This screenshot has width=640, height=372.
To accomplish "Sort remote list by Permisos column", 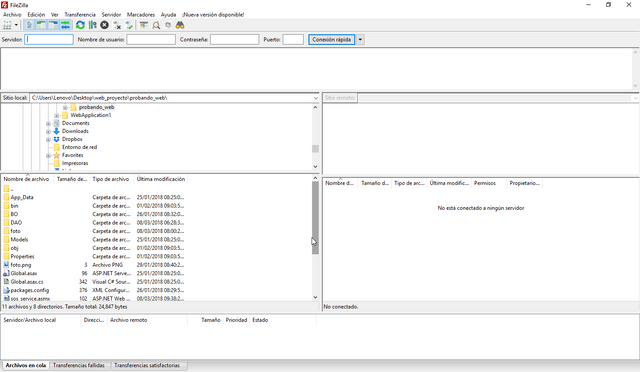I will click(484, 183).
